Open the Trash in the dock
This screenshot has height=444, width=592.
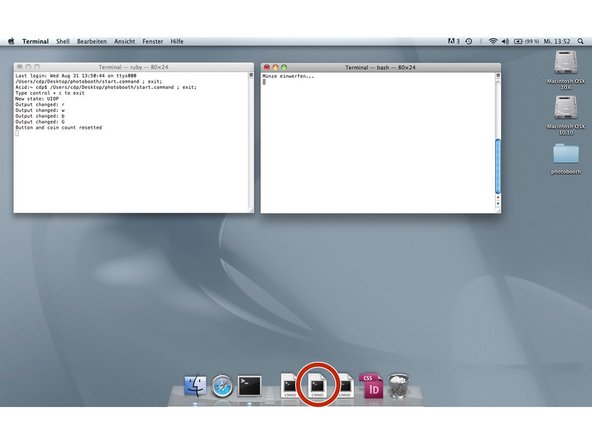pos(398,385)
